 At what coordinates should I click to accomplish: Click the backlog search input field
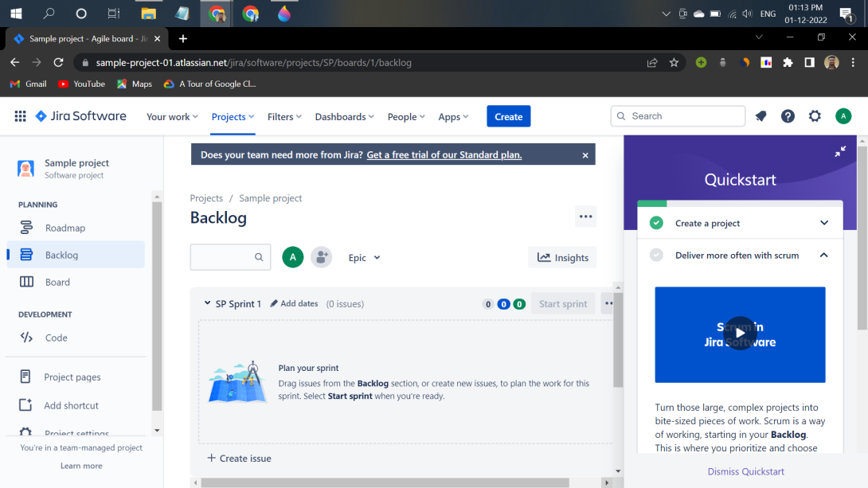(227, 257)
